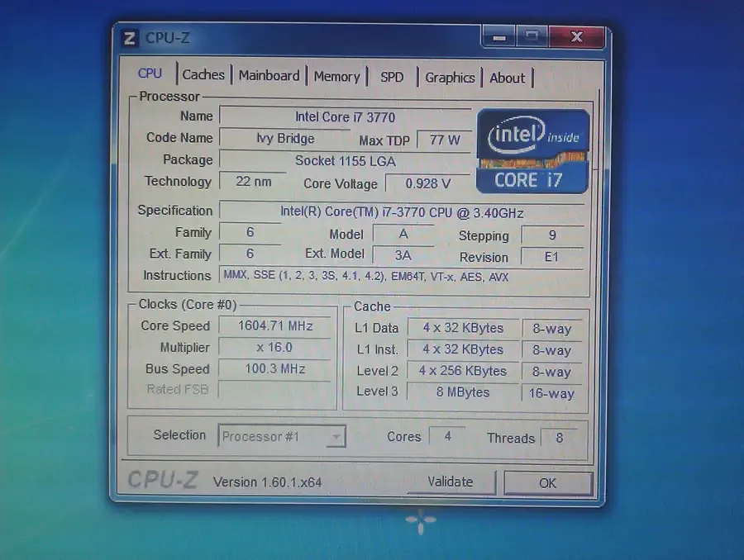The width and height of the screenshot is (744, 560).
Task: Click the Specification field with i7-3770 CPU text
Action: pyautogui.click(x=402, y=212)
